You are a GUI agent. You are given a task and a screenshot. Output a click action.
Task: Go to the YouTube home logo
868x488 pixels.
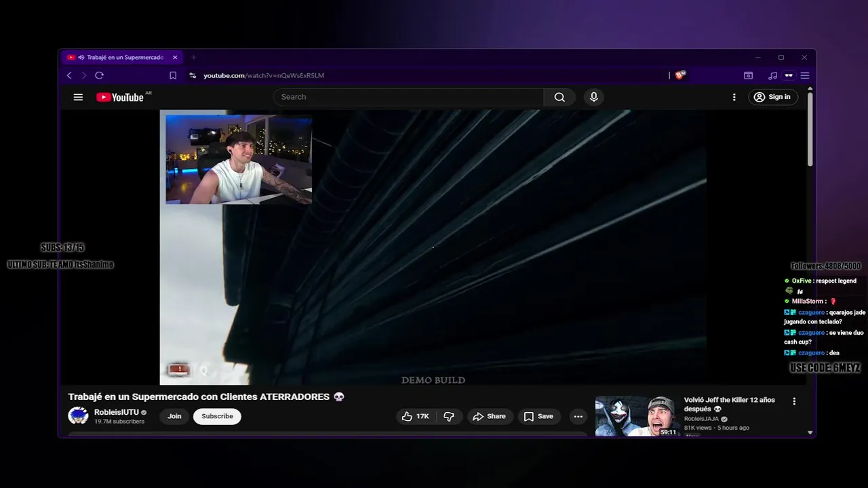tap(121, 97)
